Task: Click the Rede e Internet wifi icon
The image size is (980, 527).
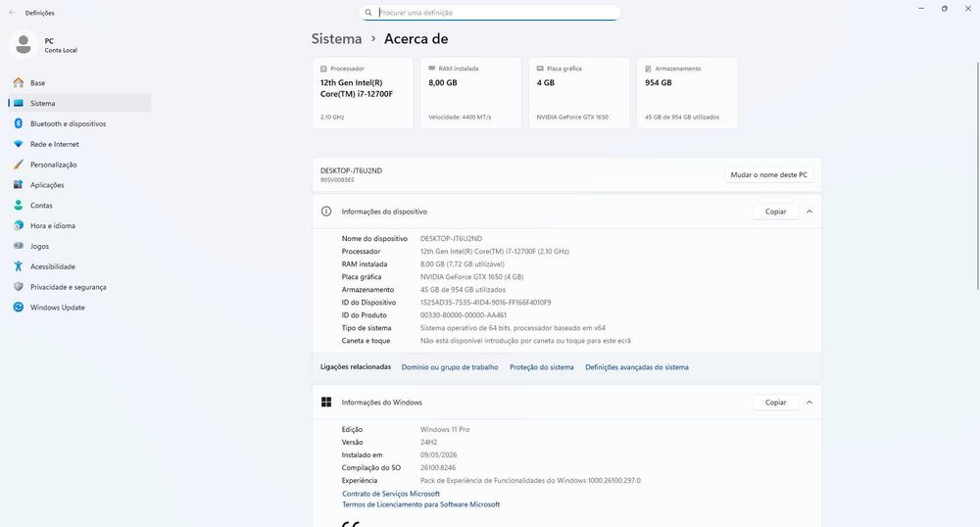Action: (19, 144)
